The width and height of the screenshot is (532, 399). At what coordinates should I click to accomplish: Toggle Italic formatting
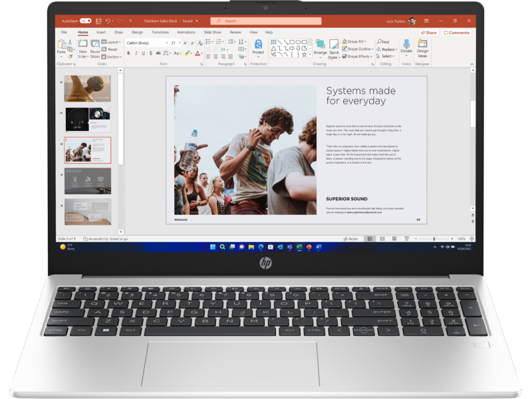click(136, 53)
